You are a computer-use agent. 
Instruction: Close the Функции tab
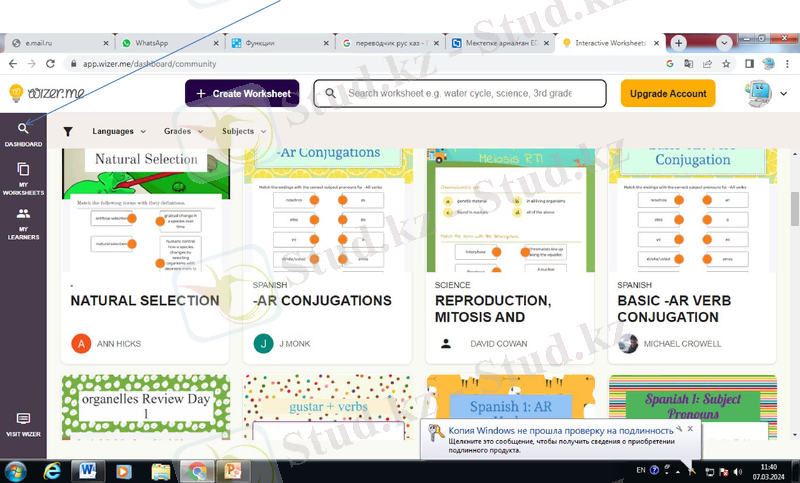coord(326,43)
